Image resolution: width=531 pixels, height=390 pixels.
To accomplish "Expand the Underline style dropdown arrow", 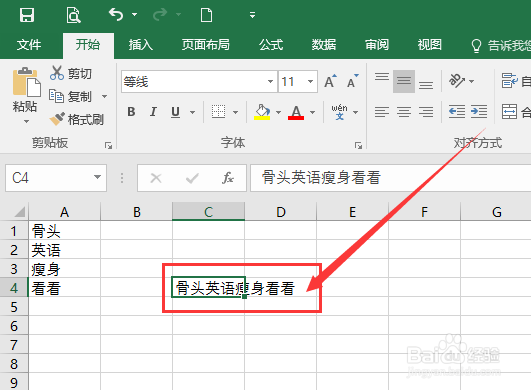I will coord(192,112).
